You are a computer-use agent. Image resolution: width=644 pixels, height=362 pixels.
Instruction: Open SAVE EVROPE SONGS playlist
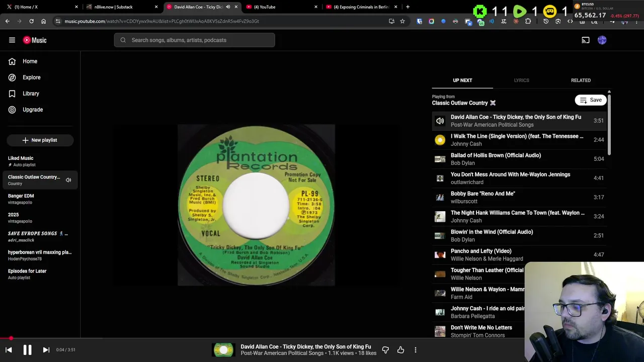click(40, 236)
